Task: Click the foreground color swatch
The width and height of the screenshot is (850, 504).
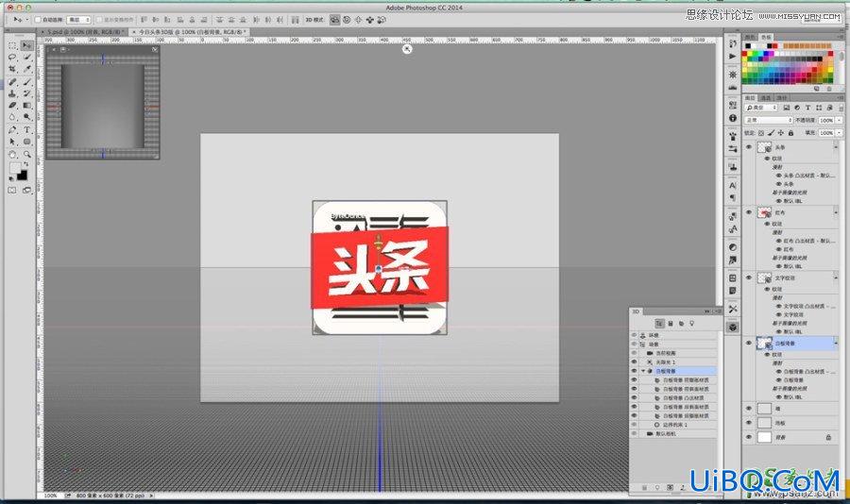Action: point(14,168)
